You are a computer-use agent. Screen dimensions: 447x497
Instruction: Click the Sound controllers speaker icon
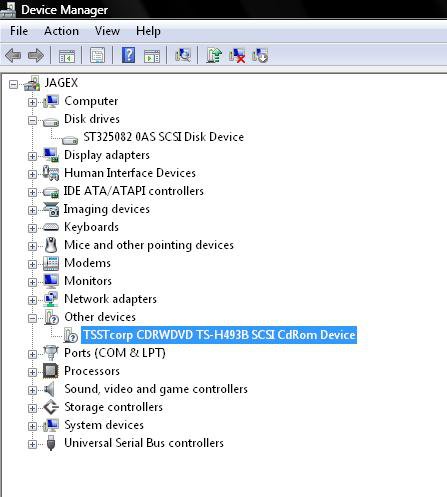pyautogui.click(x=49, y=389)
